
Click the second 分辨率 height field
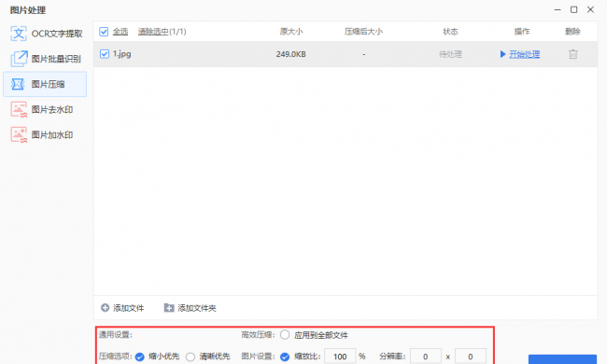point(471,357)
